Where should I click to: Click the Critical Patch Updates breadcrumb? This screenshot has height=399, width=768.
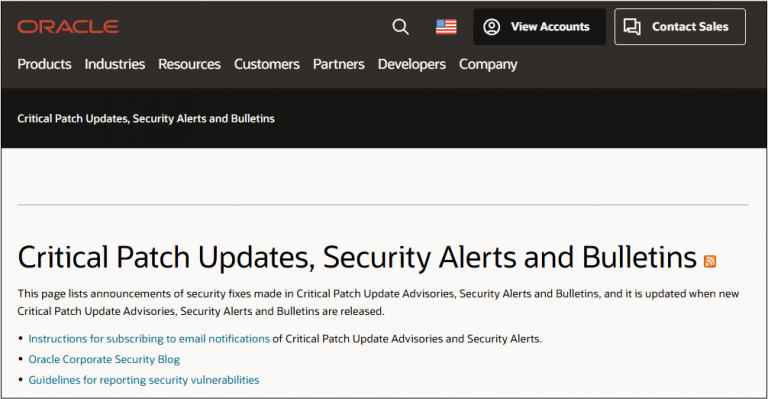tap(145, 118)
